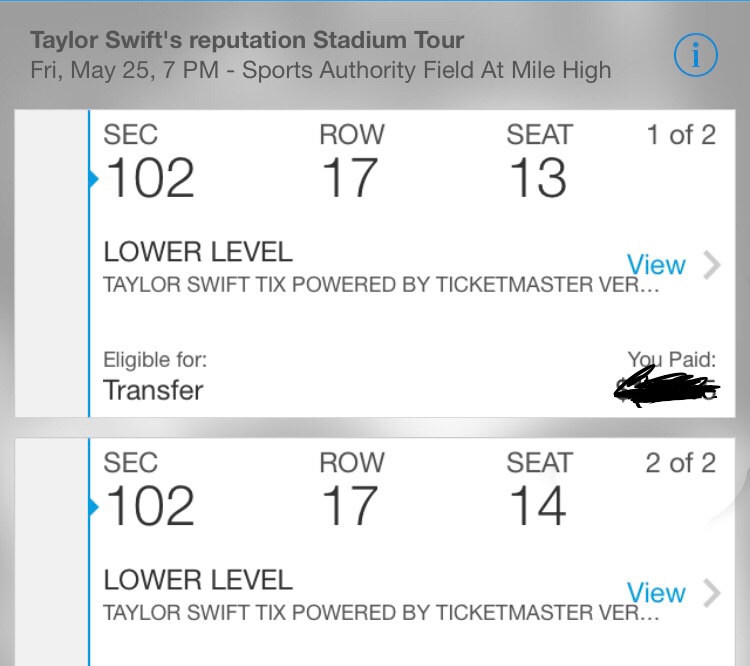Select the "1 of 2" ticket counter
Image resolution: width=750 pixels, height=666 pixels.
[x=680, y=135]
